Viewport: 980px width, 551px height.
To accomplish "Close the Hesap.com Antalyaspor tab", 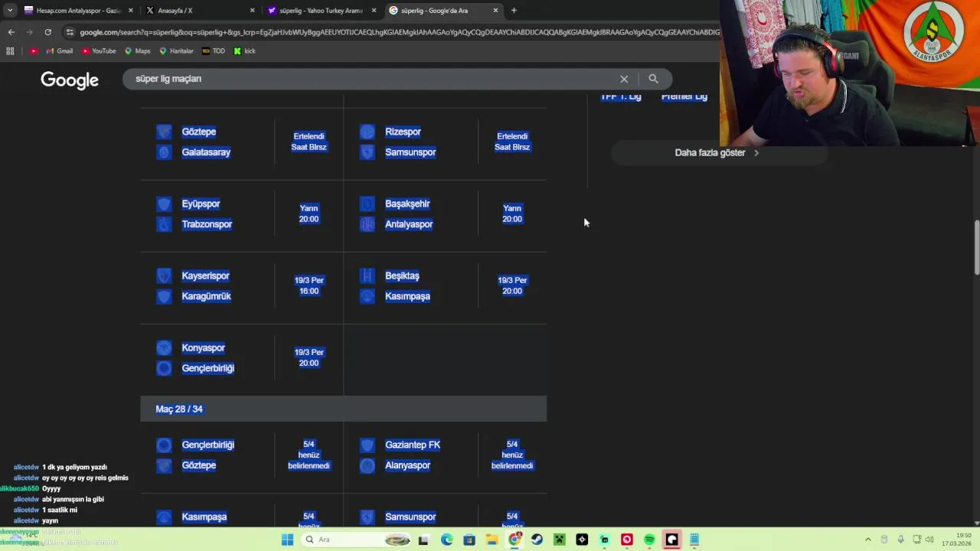I will click(131, 11).
